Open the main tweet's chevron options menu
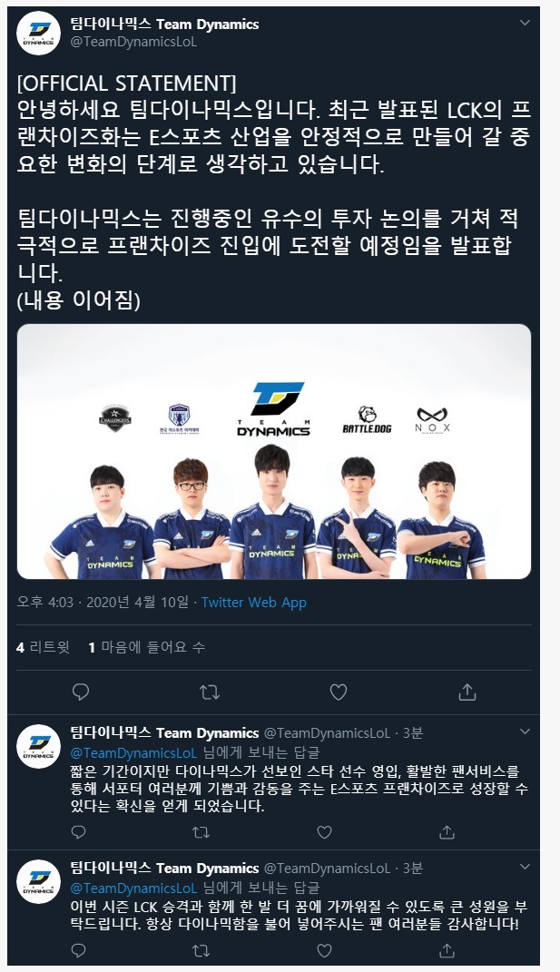Image resolution: width=560 pixels, height=972 pixels. click(525, 24)
